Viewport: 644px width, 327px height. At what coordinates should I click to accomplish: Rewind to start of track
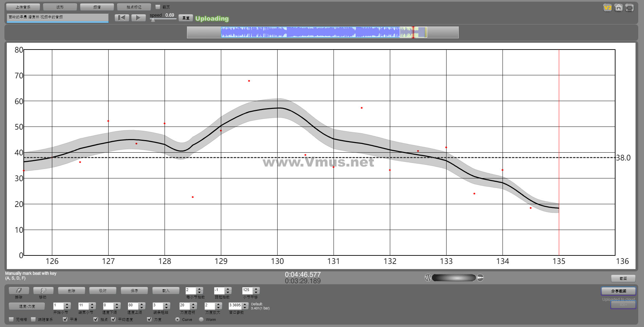[x=122, y=18]
